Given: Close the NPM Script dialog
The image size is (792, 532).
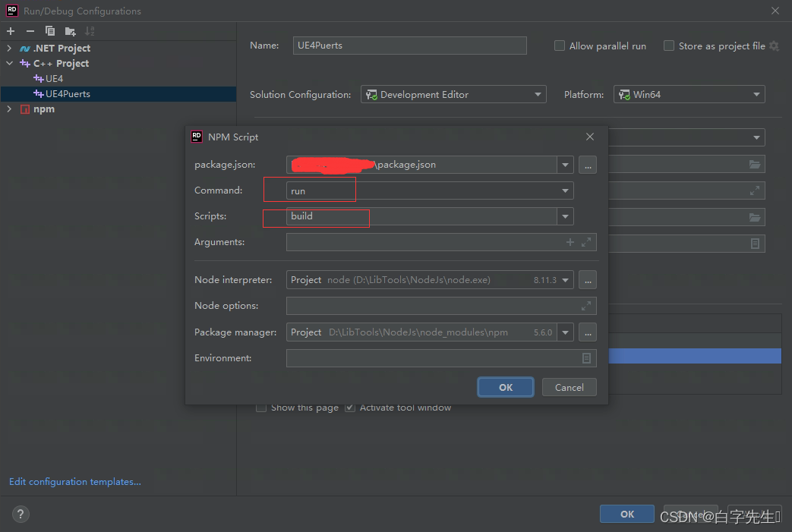Looking at the screenshot, I should tap(590, 137).
